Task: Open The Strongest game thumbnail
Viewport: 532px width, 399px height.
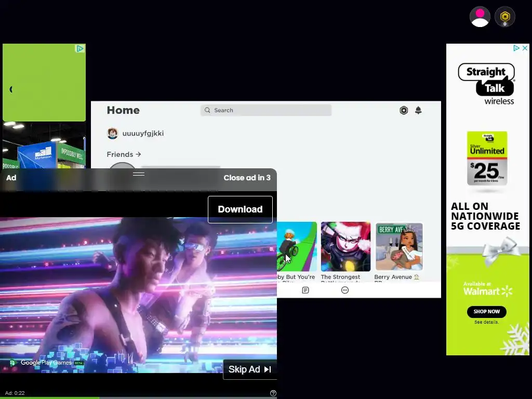Action: (345, 247)
